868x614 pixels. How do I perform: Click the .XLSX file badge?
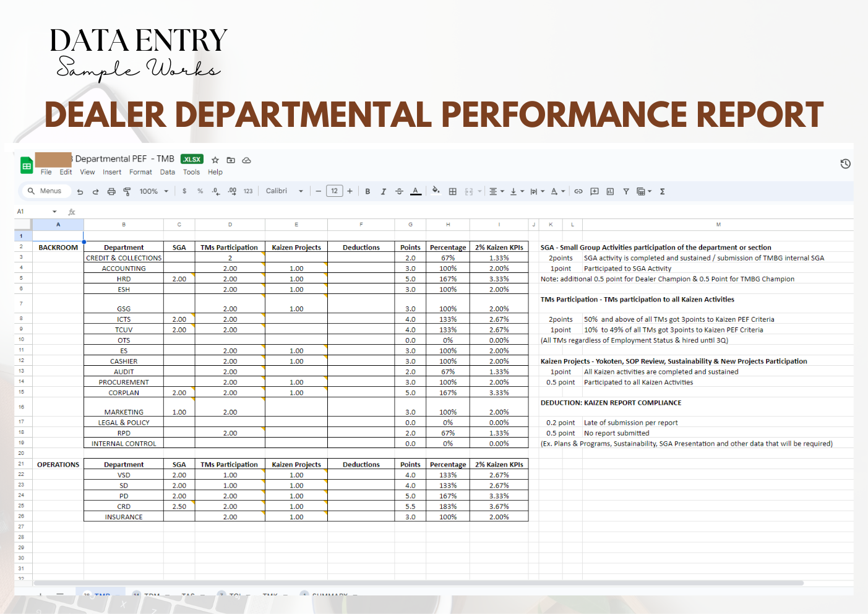click(192, 159)
